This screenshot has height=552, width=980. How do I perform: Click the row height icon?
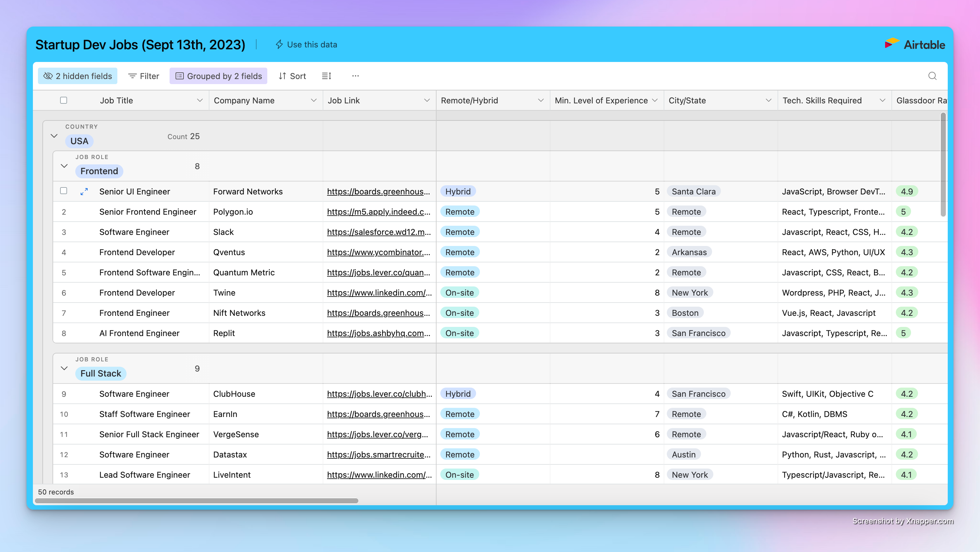(326, 76)
